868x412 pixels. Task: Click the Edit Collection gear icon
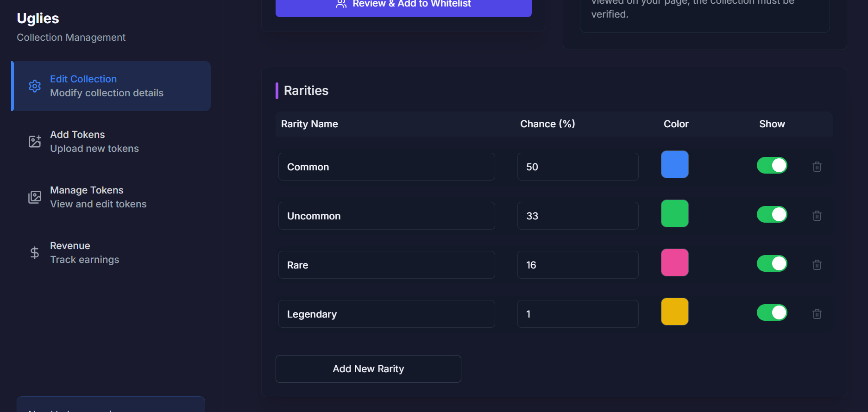point(35,86)
